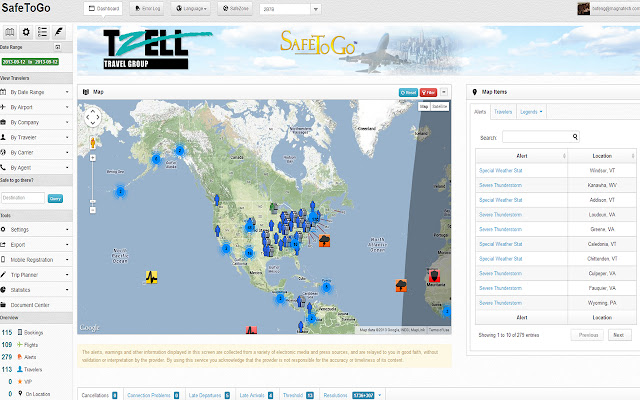Click the search magnifier icon in Map Items
The image size is (640, 400).
point(575,136)
